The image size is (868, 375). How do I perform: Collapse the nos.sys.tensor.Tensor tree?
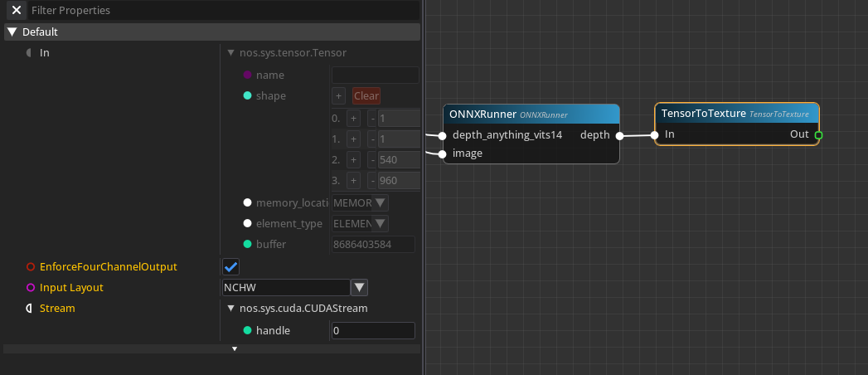[x=230, y=53]
